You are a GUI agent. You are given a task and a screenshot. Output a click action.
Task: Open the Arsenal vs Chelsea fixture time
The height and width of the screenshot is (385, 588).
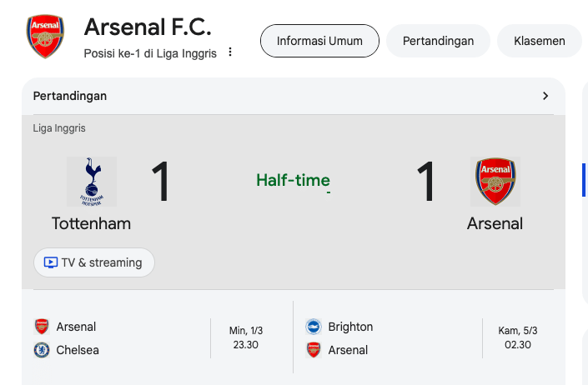pyautogui.click(x=245, y=337)
